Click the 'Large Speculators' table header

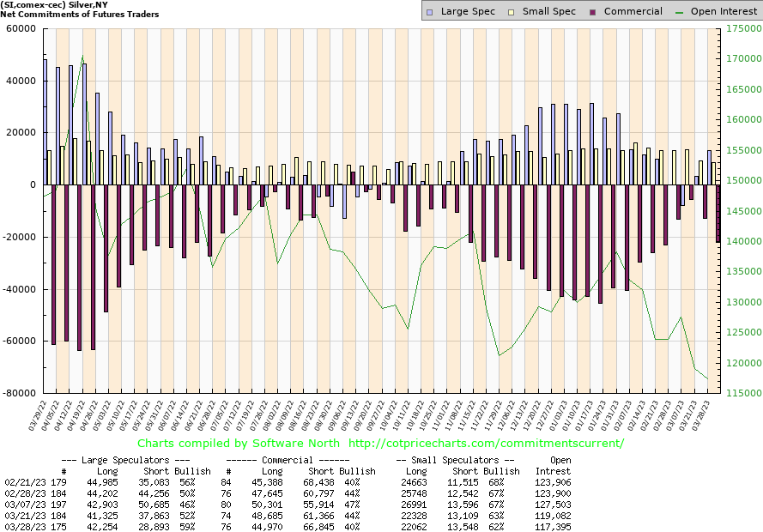[x=127, y=460]
